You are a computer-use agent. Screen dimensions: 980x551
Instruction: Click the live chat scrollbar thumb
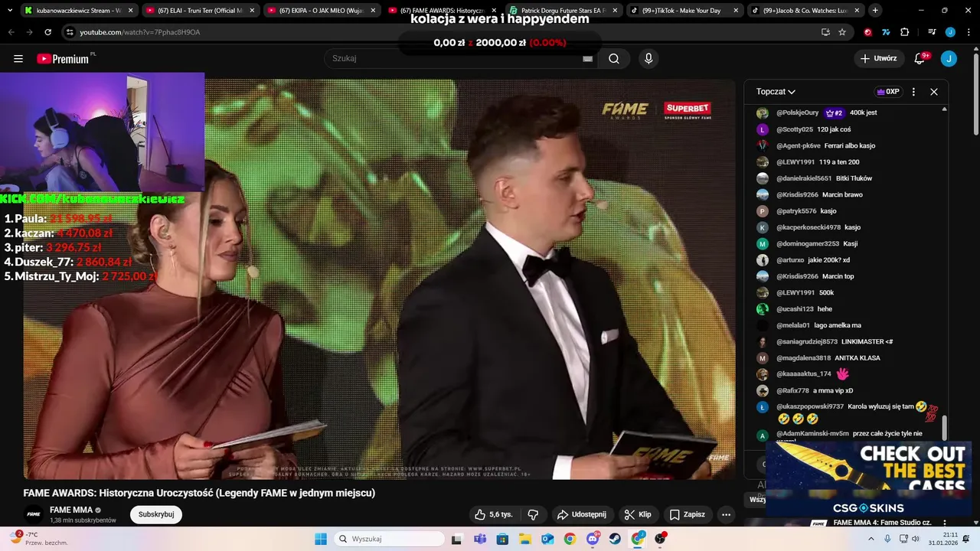pyautogui.click(x=944, y=429)
